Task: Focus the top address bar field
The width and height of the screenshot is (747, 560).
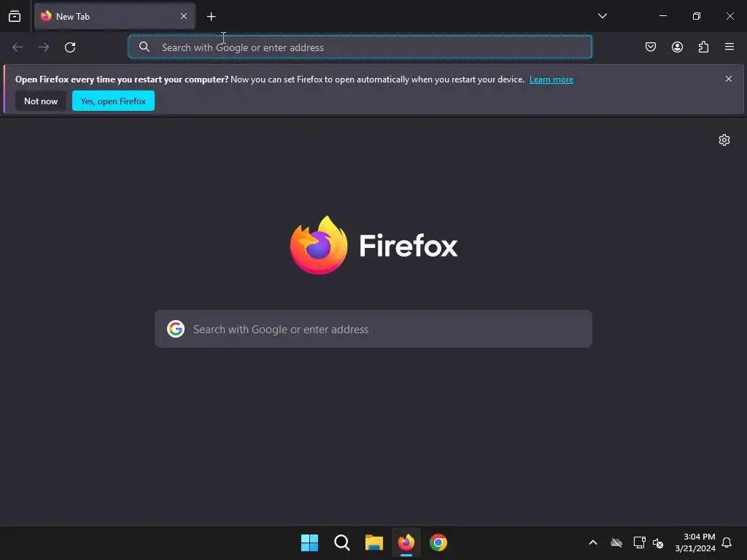Action: (x=360, y=47)
